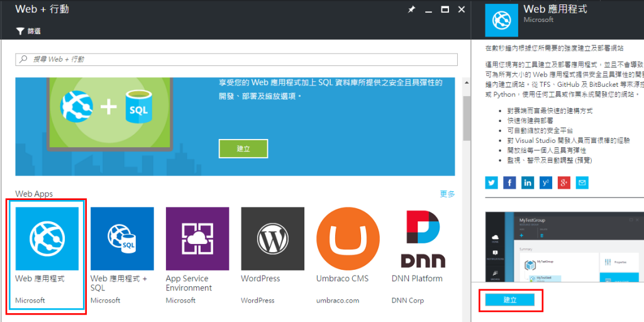This screenshot has width=644, height=322.
Task: Click the gallery scrollbar thumb
Action: point(466,118)
